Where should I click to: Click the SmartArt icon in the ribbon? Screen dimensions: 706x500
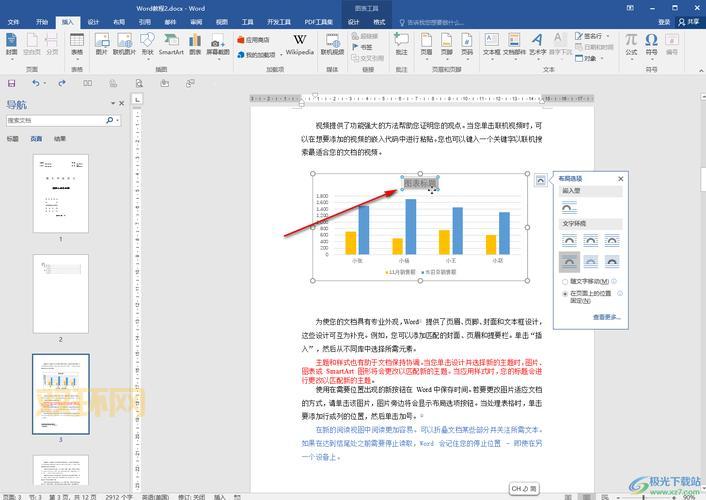click(171, 45)
